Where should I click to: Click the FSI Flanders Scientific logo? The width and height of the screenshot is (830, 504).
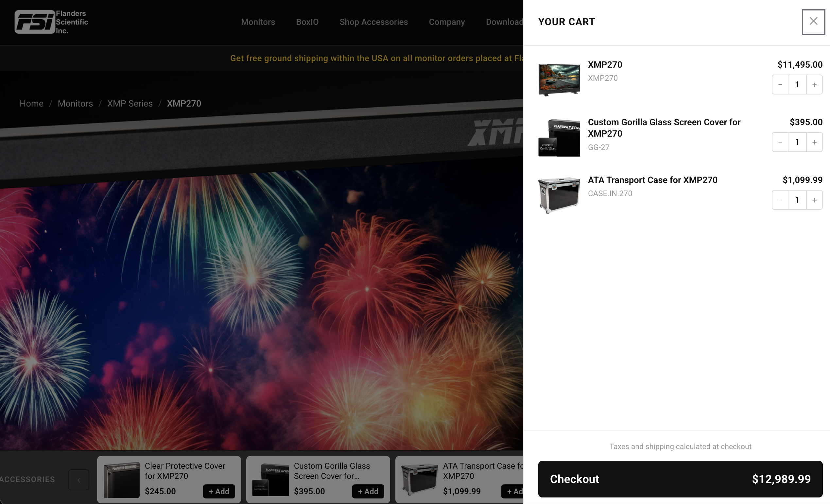pyautogui.click(x=51, y=22)
